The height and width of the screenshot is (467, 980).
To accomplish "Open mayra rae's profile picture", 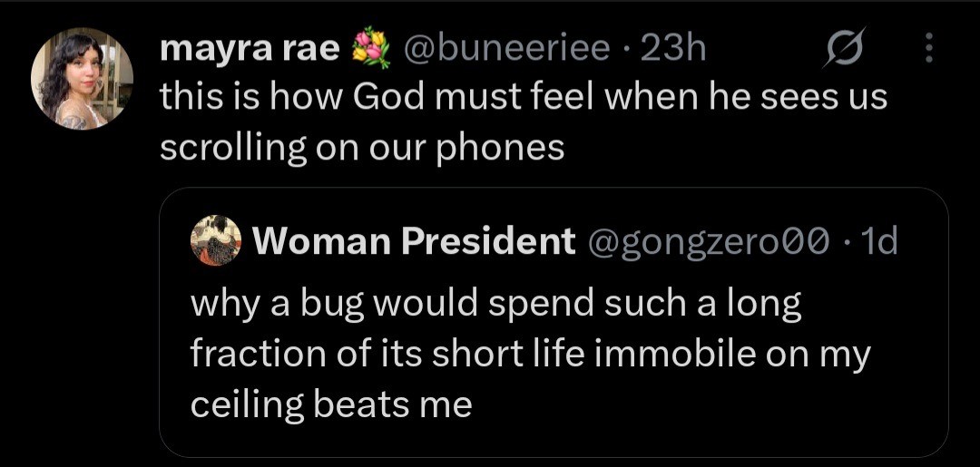I will tap(83, 79).
